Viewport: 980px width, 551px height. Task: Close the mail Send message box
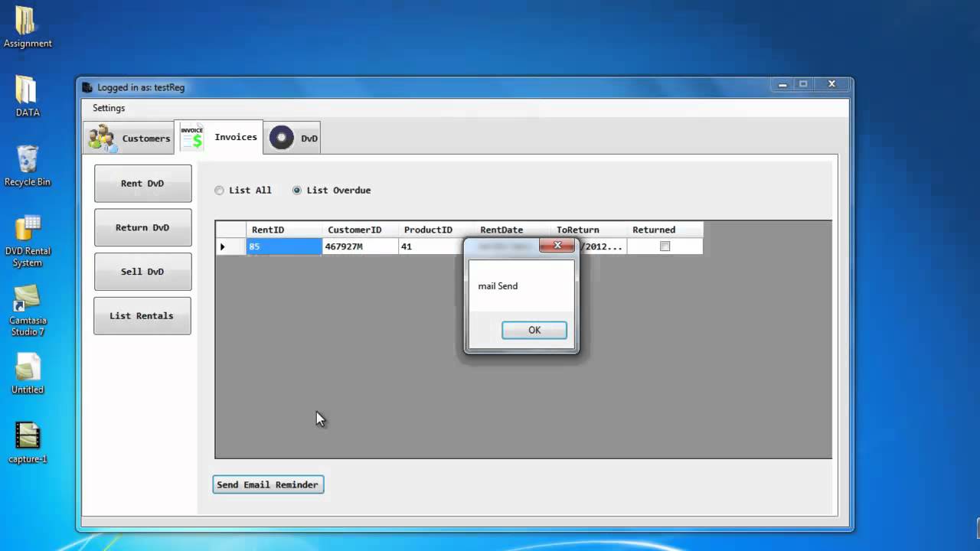[557, 246]
